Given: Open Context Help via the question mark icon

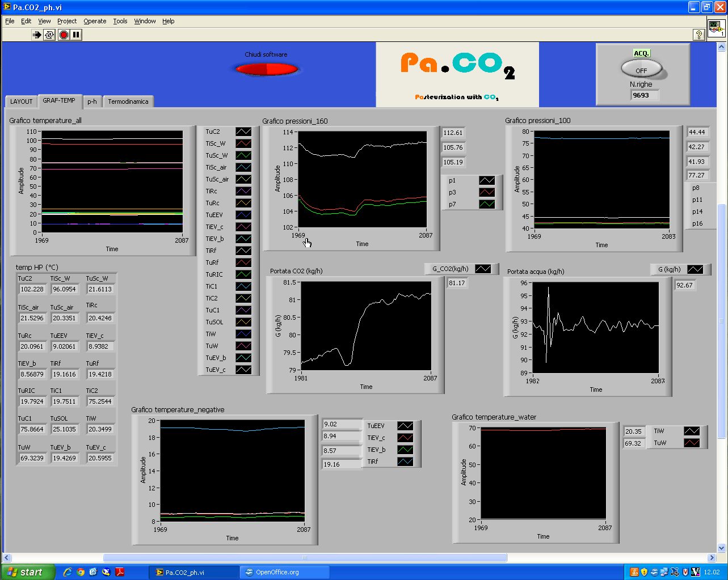Looking at the screenshot, I should pyautogui.click(x=698, y=35).
